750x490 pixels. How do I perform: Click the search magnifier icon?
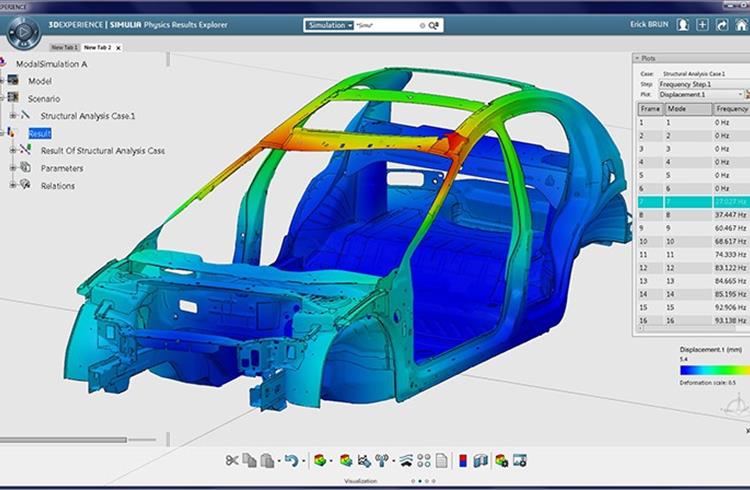[x=433, y=25]
